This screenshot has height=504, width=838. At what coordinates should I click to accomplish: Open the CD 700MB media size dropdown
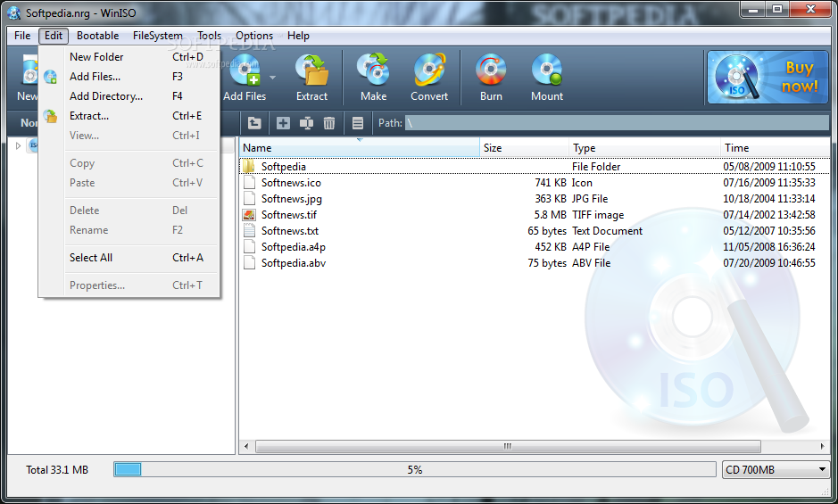[x=775, y=470]
